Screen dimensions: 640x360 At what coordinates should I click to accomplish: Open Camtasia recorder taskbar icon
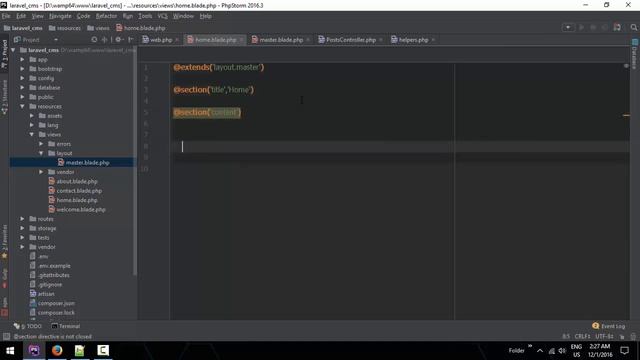click(x=103, y=351)
